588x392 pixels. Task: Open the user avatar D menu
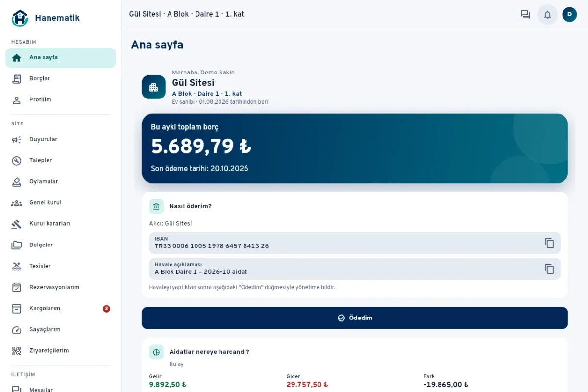tap(569, 14)
